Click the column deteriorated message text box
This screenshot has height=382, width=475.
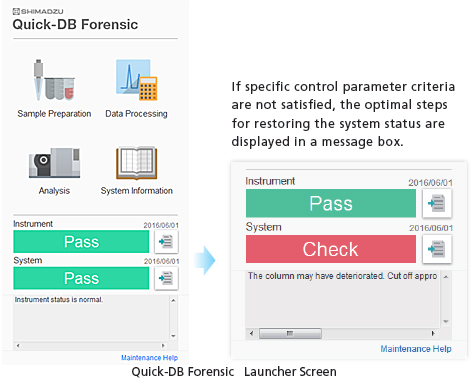coord(342,299)
